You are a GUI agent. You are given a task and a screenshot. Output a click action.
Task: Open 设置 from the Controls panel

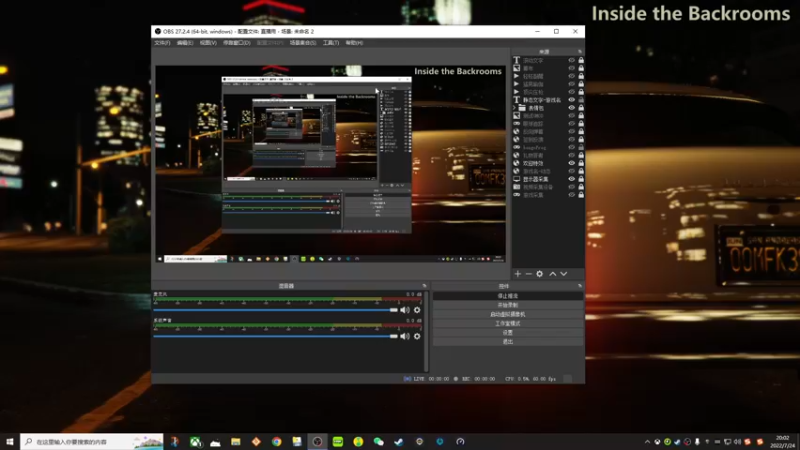tap(508, 333)
